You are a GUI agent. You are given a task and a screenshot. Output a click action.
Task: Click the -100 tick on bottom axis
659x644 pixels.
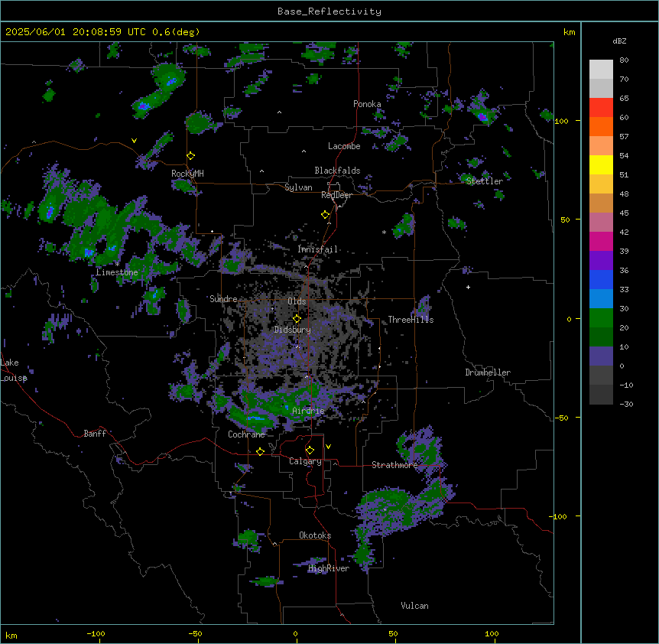pos(96,633)
